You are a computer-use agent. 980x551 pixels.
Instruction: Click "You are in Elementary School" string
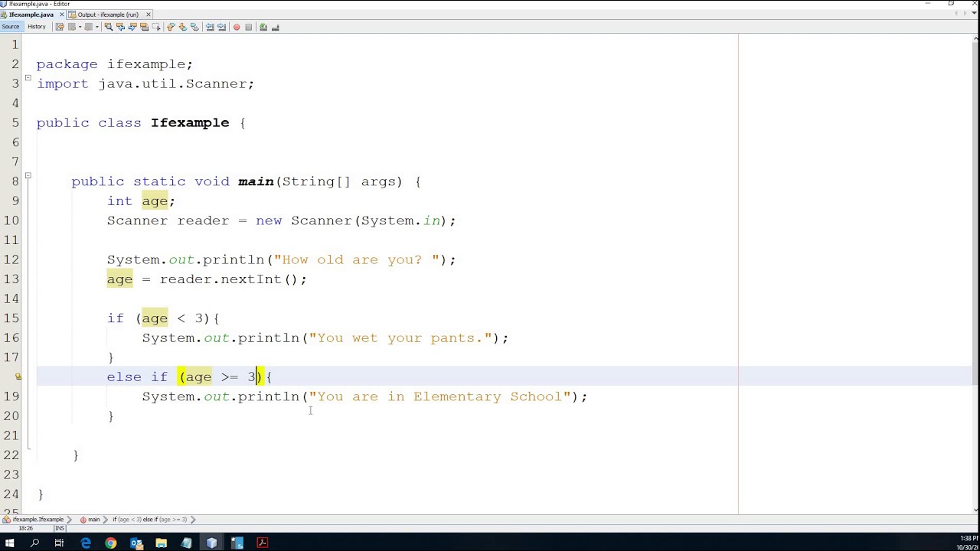coord(440,396)
